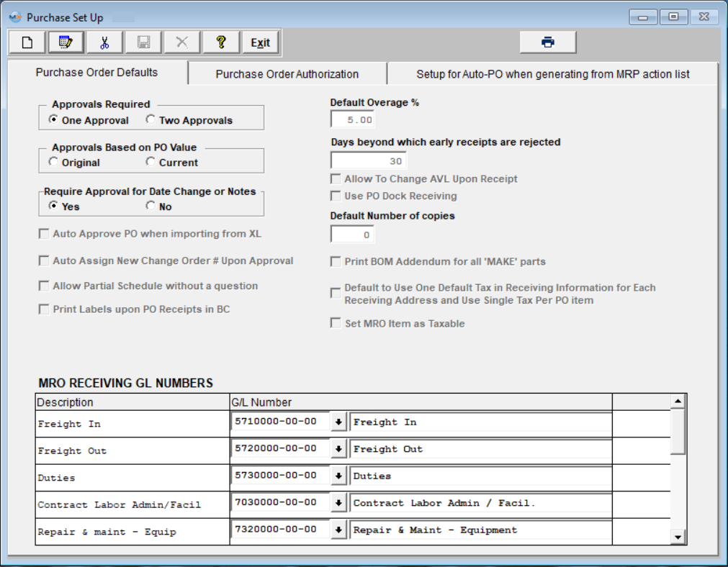
Task: Click the G/L Number column header
Action: click(x=421, y=402)
